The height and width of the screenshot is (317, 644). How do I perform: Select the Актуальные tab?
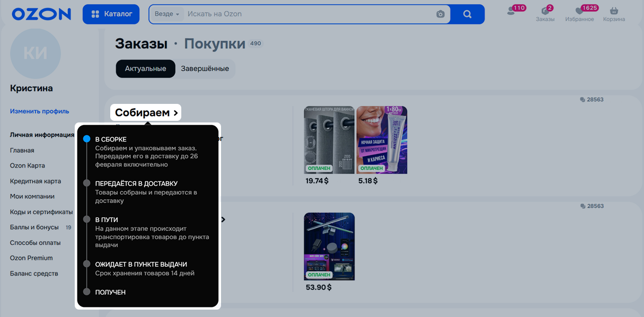(x=145, y=69)
